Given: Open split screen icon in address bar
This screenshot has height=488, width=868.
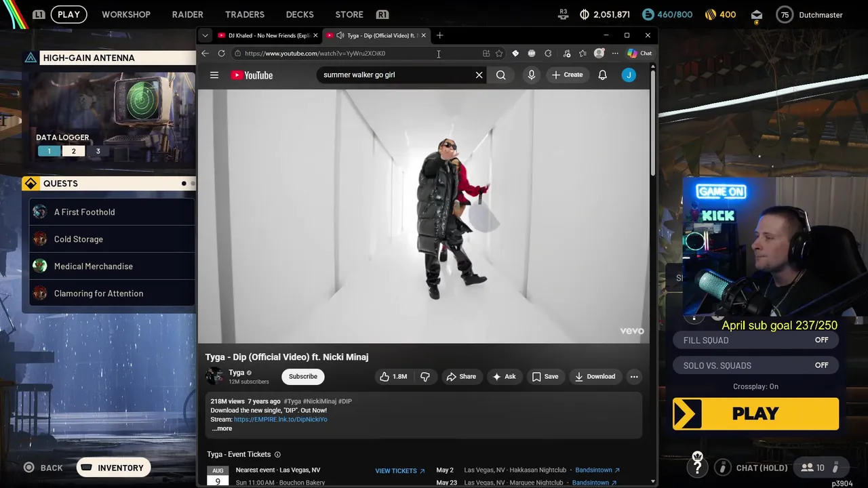Looking at the screenshot, I should (486, 53).
